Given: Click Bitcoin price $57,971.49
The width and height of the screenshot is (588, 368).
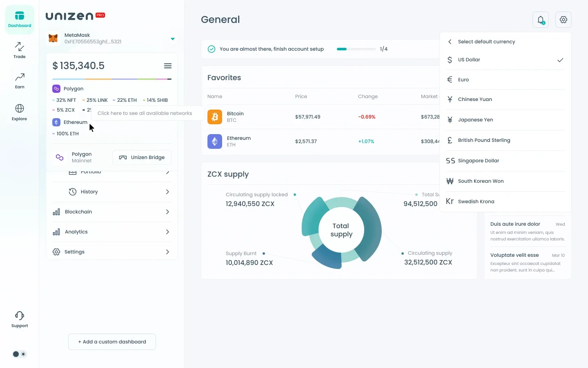Looking at the screenshot, I should point(308,117).
